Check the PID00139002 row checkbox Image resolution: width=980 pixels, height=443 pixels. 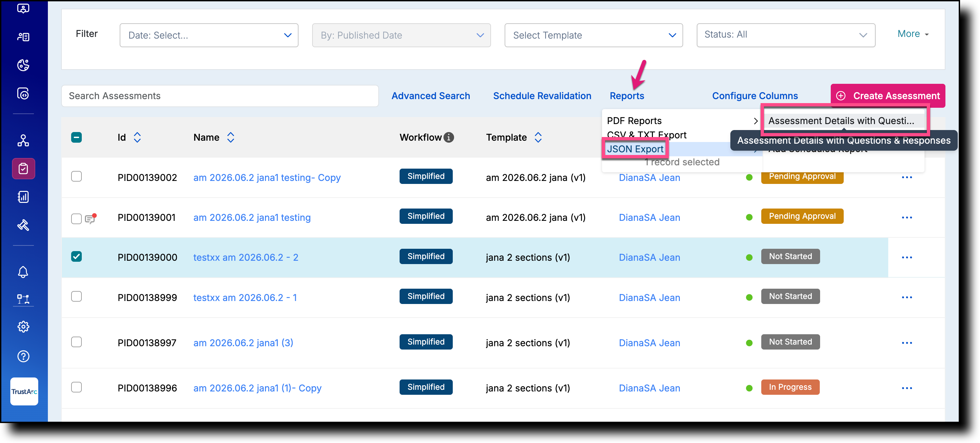coord(76,177)
